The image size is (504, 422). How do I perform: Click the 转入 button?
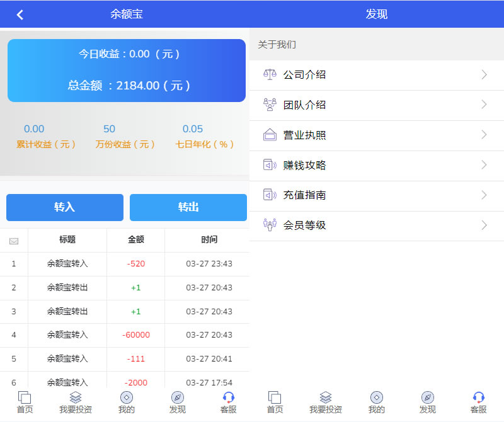(x=65, y=207)
